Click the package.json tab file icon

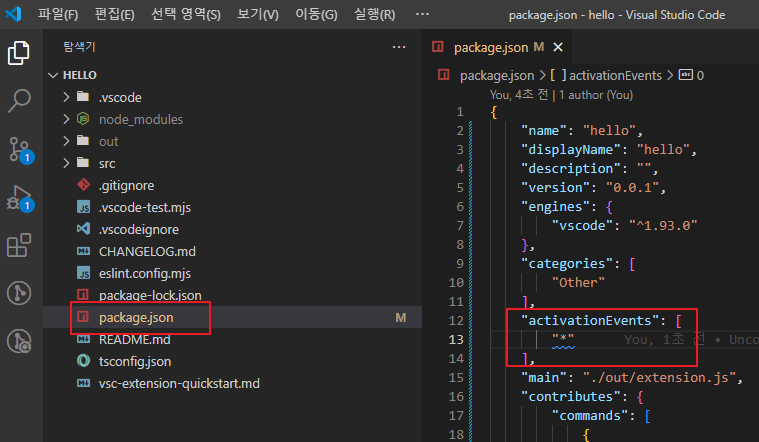(438, 47)
